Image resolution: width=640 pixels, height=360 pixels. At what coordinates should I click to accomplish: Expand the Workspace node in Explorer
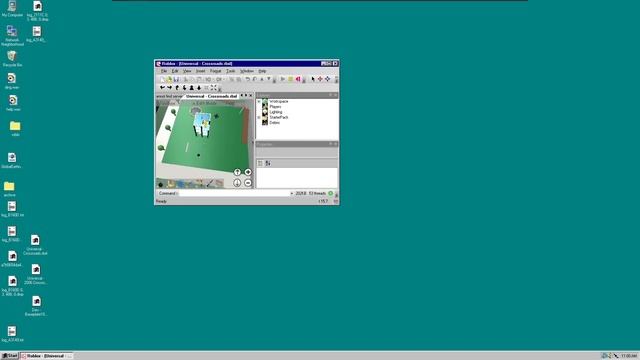click(259, 101)
